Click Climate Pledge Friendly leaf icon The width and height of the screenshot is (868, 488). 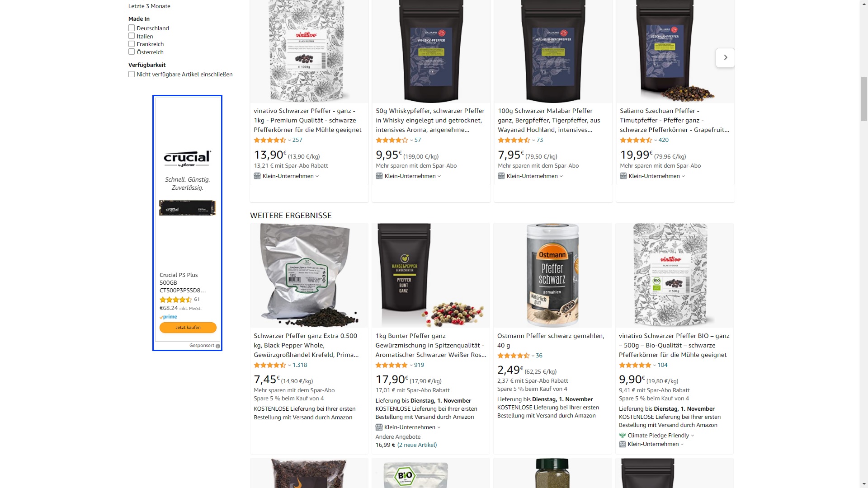pos(622,436)
